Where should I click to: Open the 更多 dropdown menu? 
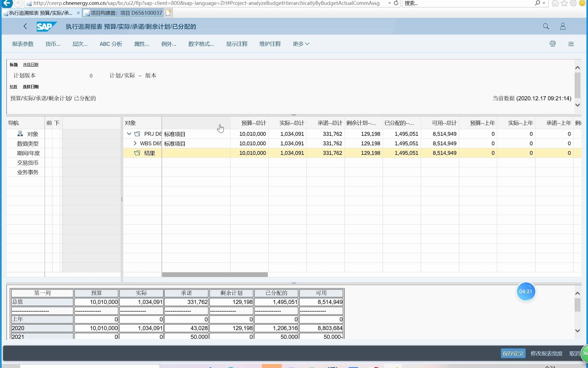(x=301, y=44)
